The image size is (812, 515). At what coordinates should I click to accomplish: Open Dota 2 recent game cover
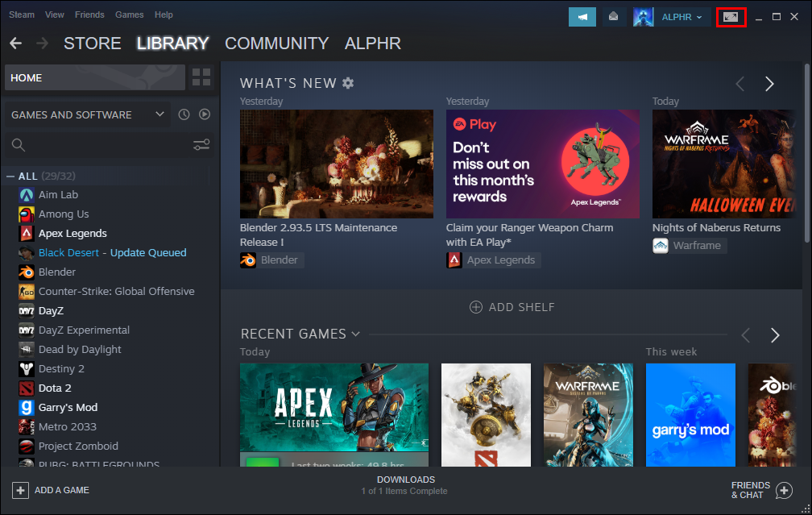(x=486, y=415)
